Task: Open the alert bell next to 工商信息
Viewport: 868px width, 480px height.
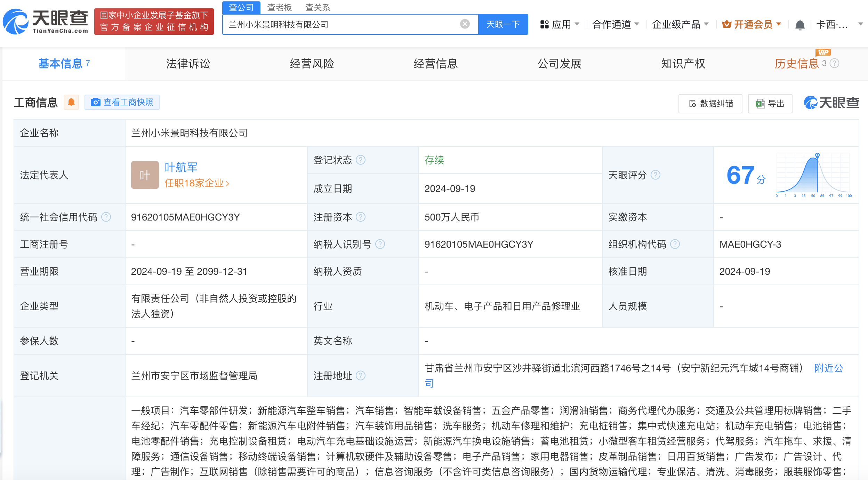Action: [x=71, y=102]
